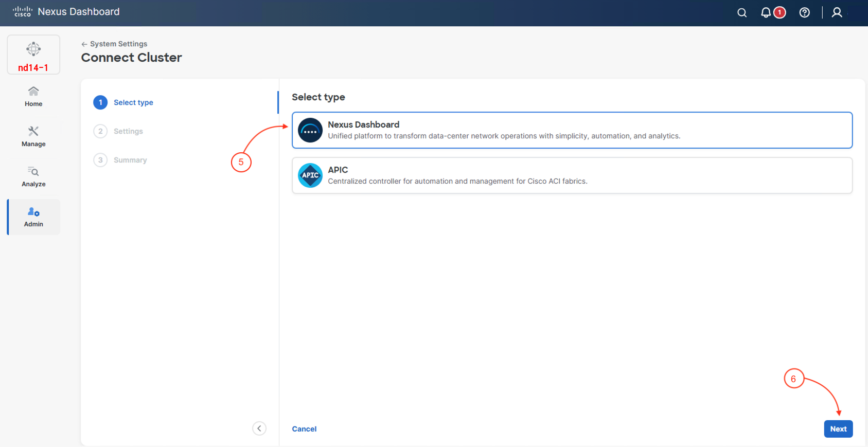This screenshot has height=447, width=868.
Task: Jump to the Summary step
Action: click(130, 160)
